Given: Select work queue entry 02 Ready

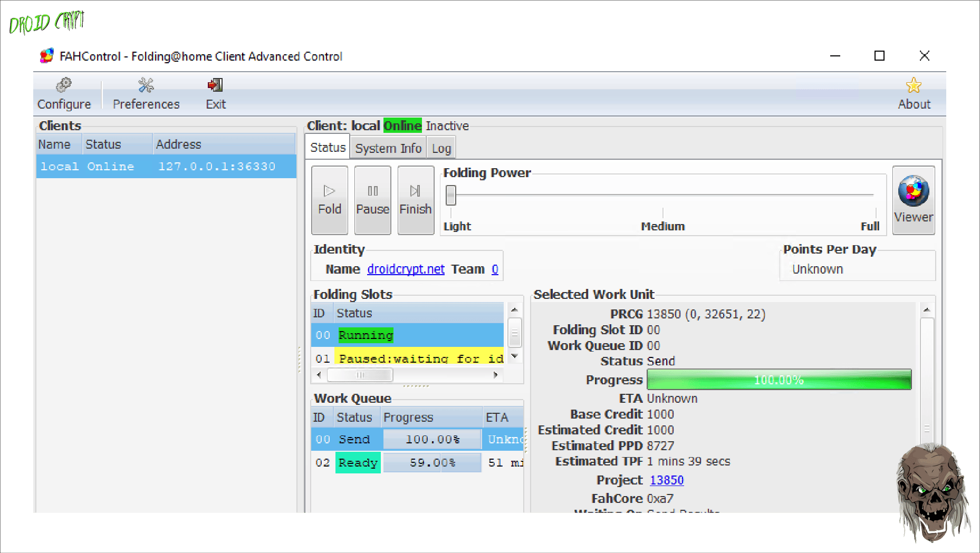Looking at the screenshot, I should (358, 463).
